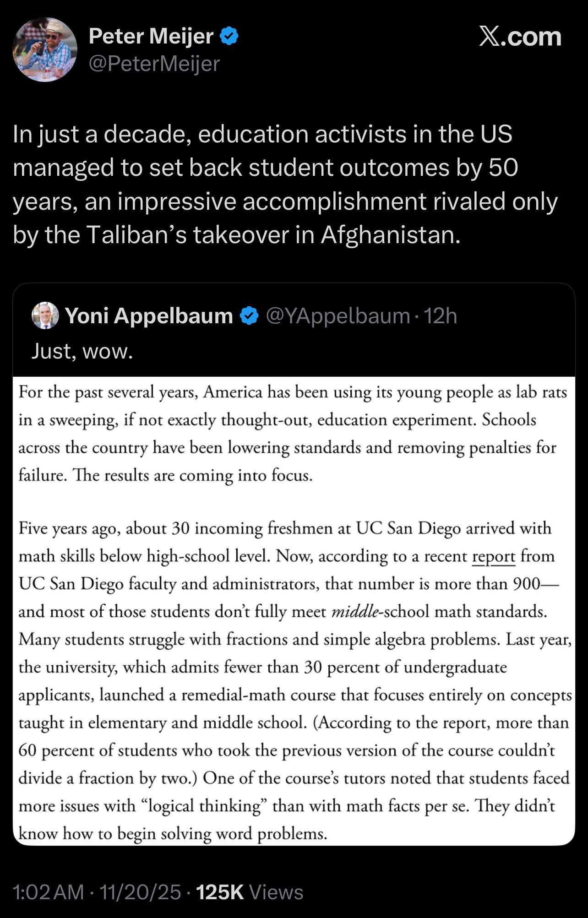Click Peter Meijer's profile picture
Image resolution: width=588 pixels, height=918 pixels.
tap(46, 50)
